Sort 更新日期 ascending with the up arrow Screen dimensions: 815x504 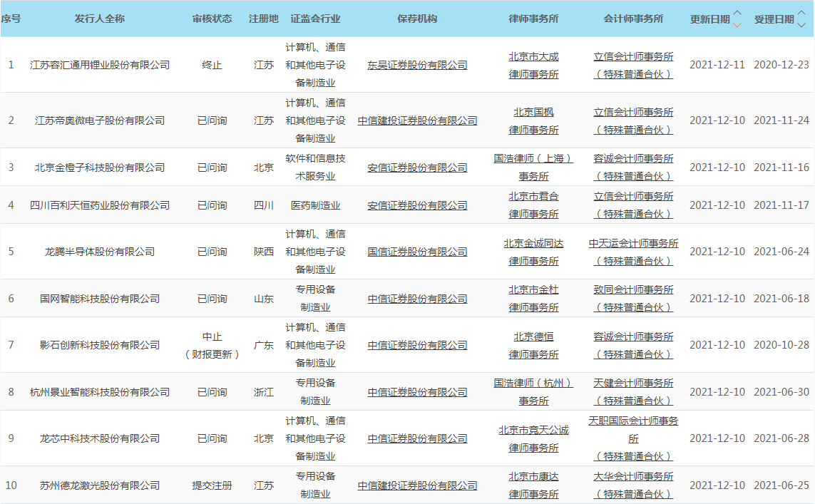click(x=737, y=13)
